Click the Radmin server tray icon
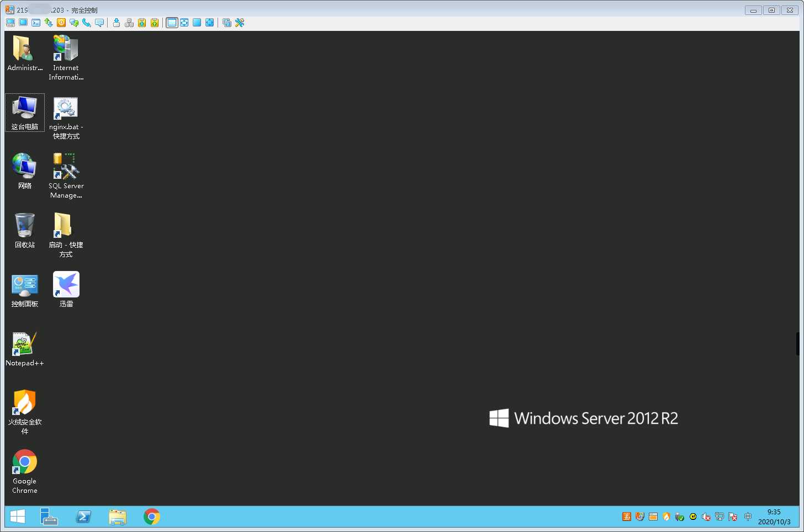This screenshot has width=804, height=532. [x=640, y=517]
